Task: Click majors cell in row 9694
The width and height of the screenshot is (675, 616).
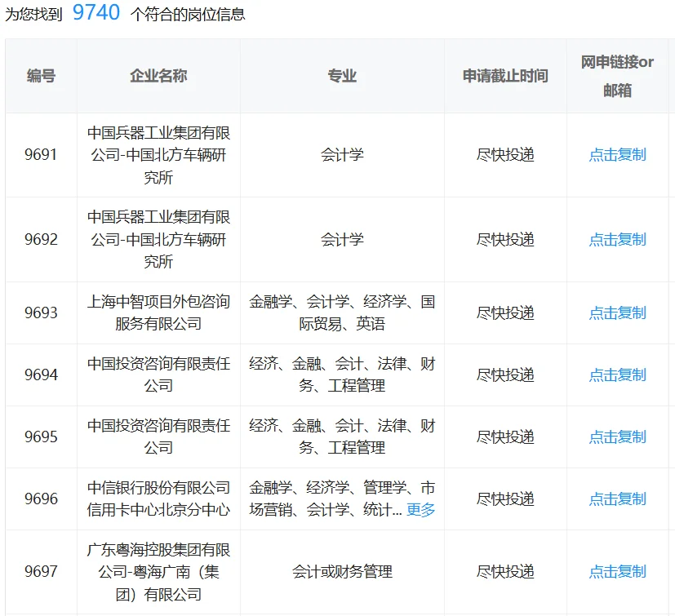Action: 342,375
